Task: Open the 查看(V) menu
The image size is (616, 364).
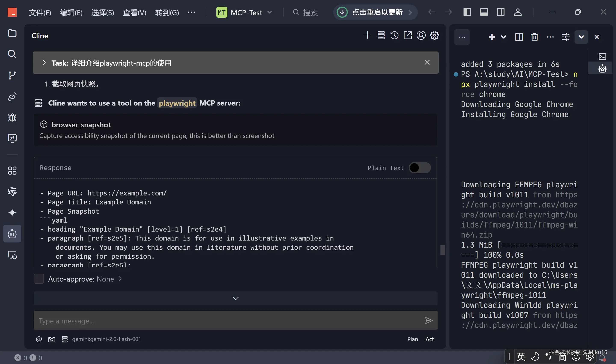Action: click(135, 12)
